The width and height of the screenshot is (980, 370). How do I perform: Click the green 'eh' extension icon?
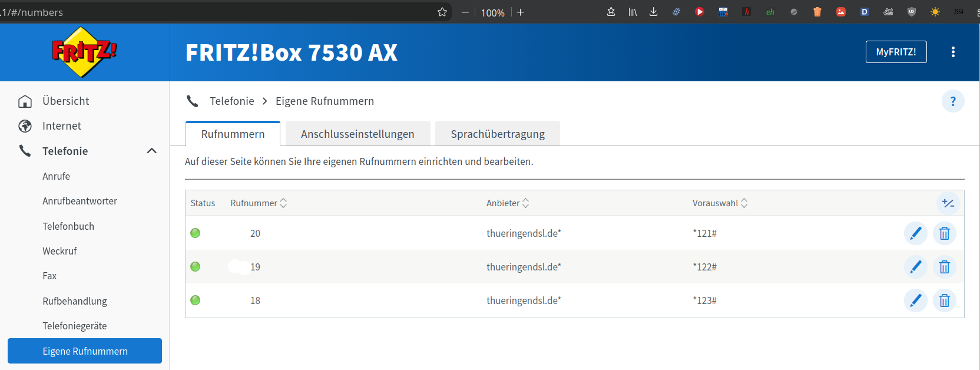pos(770,12)
